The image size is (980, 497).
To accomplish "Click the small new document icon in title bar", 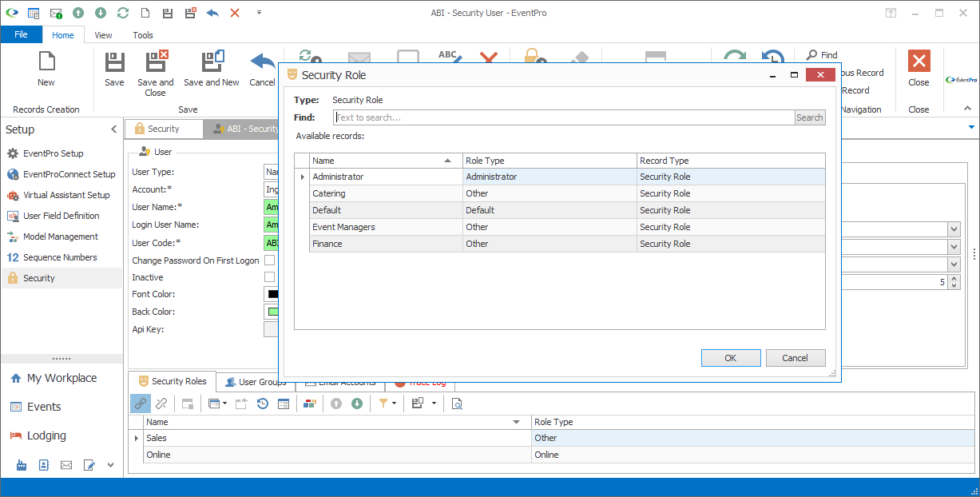I will pos(145,13).
